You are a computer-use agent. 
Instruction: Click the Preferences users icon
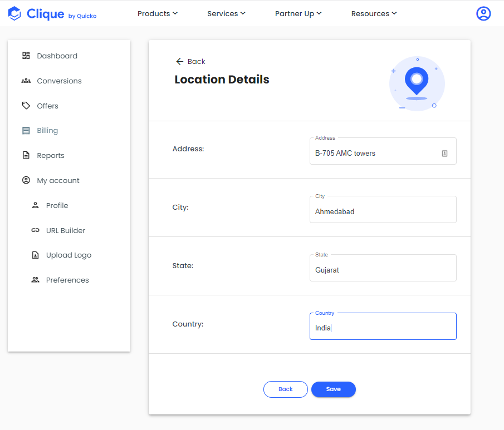click(x=35, y=280)
